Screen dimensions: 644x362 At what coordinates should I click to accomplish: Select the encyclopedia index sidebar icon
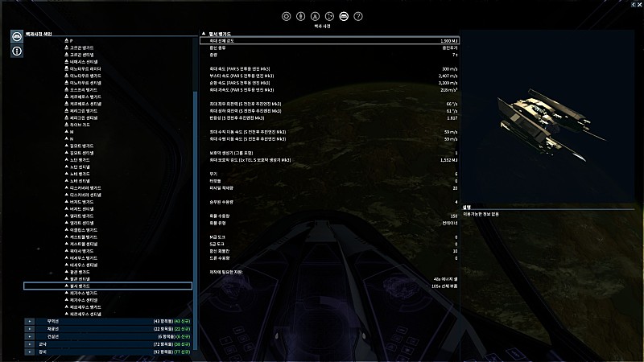pyautogui.click(x=17, y=36)
